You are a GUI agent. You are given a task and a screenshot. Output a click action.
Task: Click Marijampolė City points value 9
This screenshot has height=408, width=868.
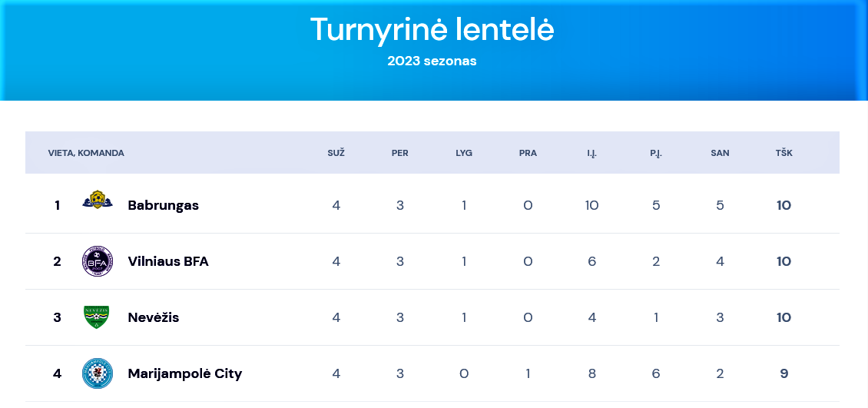[x=784, y=373]
